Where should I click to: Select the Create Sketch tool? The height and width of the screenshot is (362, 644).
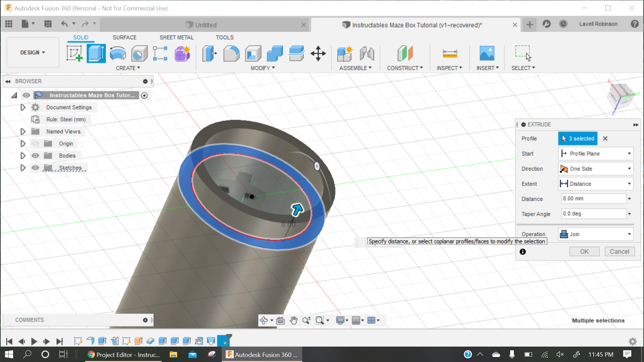point(74,53)
